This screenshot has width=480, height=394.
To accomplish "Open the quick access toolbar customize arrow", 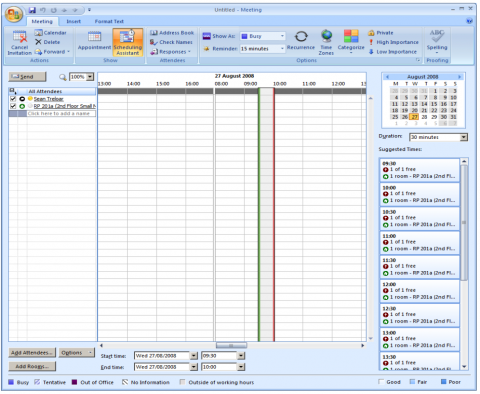I will [89, 10].
